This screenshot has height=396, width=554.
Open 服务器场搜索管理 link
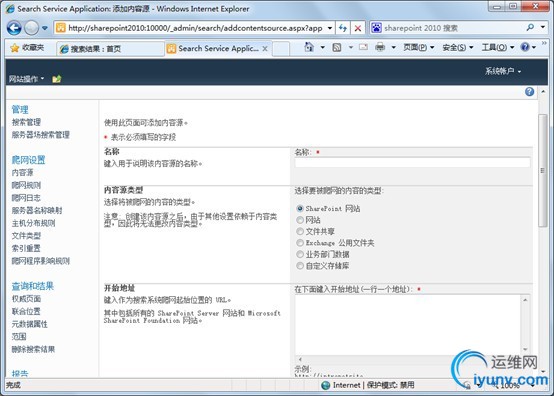point(41,135)
